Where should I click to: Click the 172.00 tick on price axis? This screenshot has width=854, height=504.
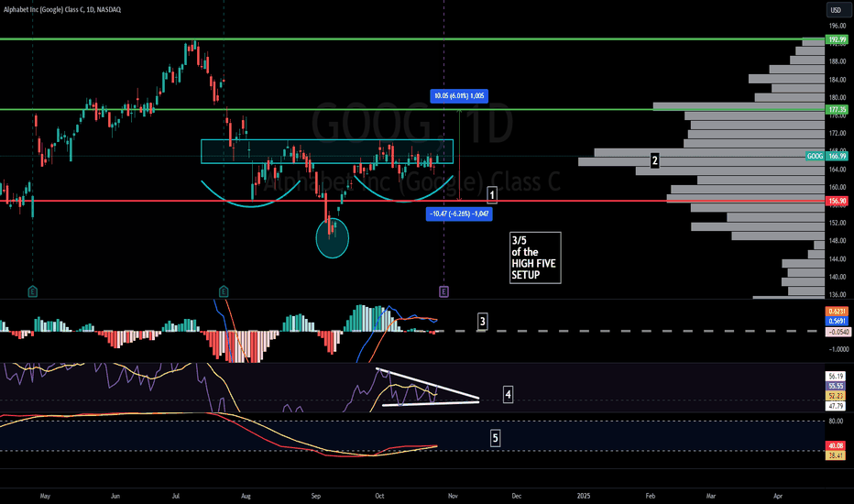tap(838, 133)
